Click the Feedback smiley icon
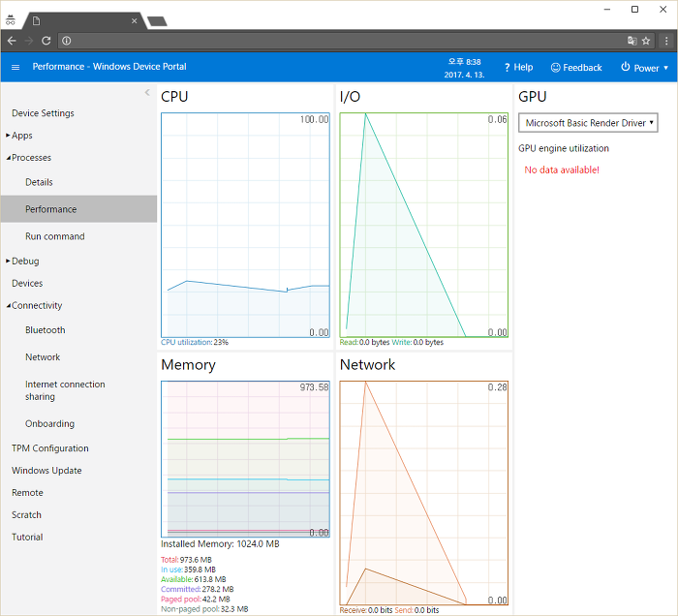Image resolution: width=678 pixels, height=616 pixels. coord(555,68)
